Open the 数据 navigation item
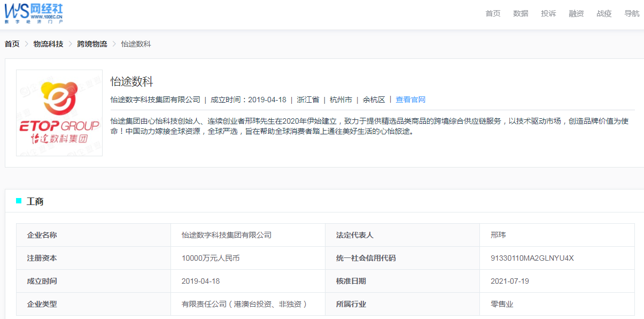Image resolution: width=644 pixels, height=319 pixels. coord(521,14)
